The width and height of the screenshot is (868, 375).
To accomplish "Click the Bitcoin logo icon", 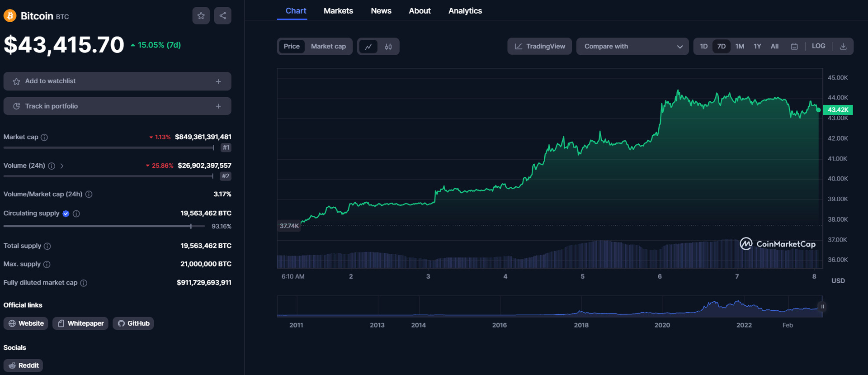I will 10,16.
